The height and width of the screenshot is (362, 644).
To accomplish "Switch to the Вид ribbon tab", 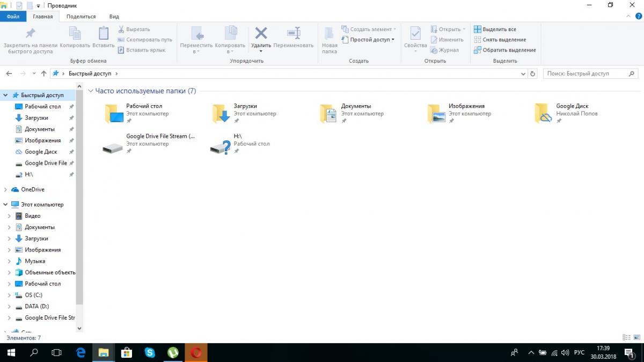I will [114, 17].
